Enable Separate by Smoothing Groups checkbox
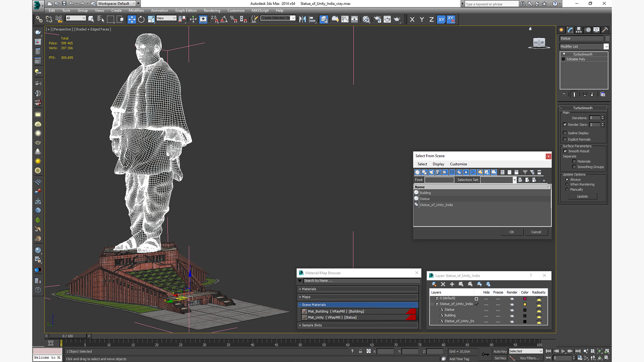 pos(574,167)
